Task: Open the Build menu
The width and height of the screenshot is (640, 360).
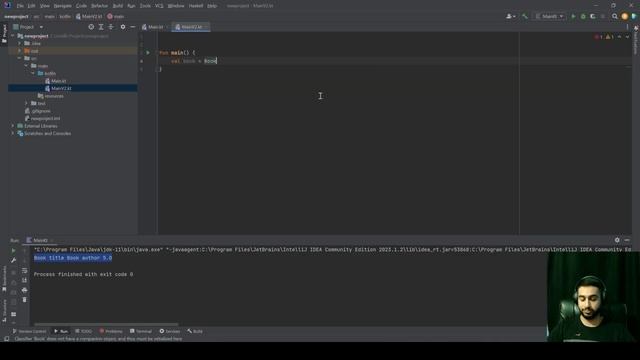Action: pos(118,6)
